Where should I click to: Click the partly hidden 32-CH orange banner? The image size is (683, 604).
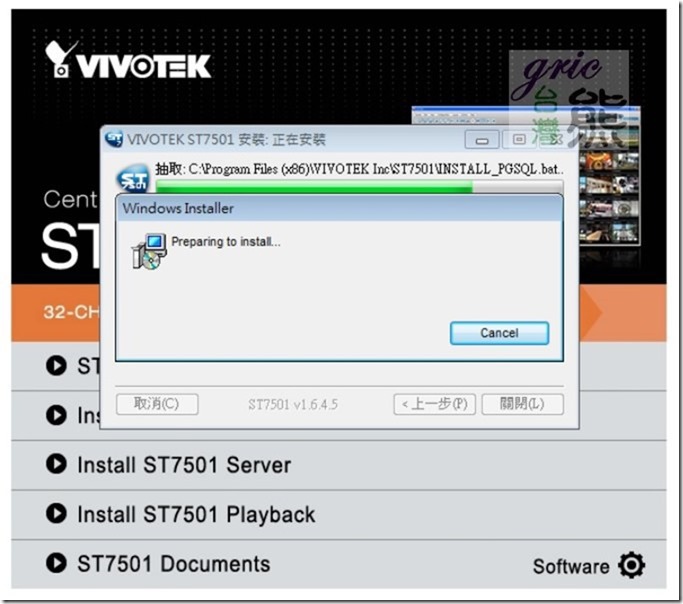(56, 312)
